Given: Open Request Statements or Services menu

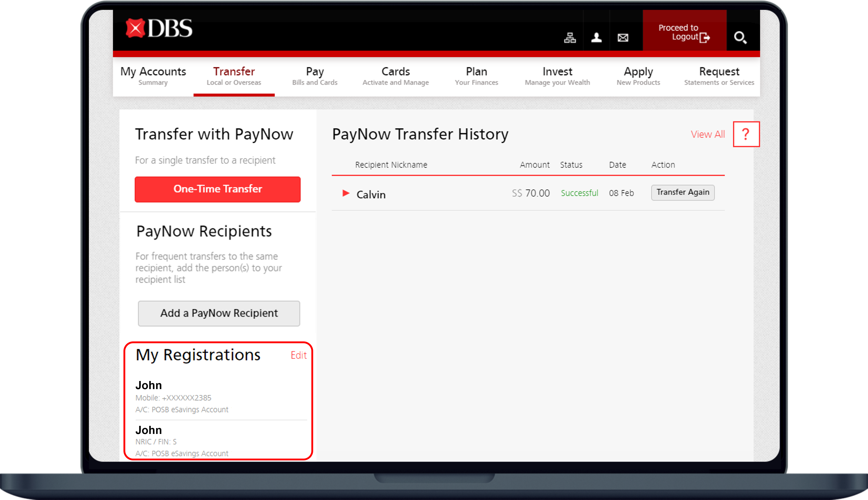Looking at the screenshot, I should pos(719,76).
